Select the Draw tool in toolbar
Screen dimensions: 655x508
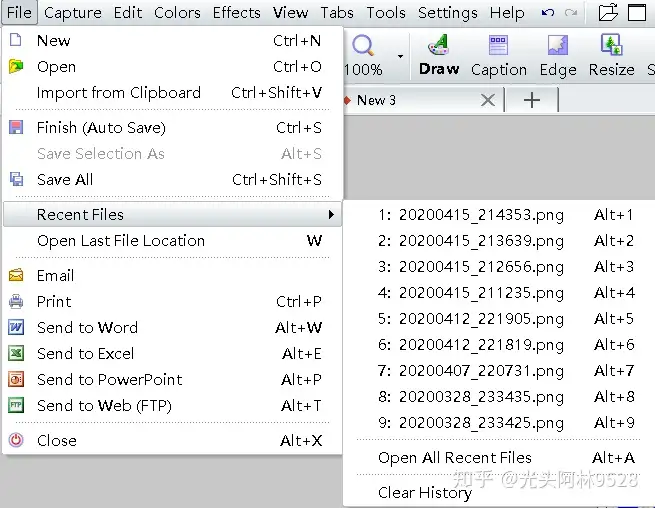pos(439,55)
